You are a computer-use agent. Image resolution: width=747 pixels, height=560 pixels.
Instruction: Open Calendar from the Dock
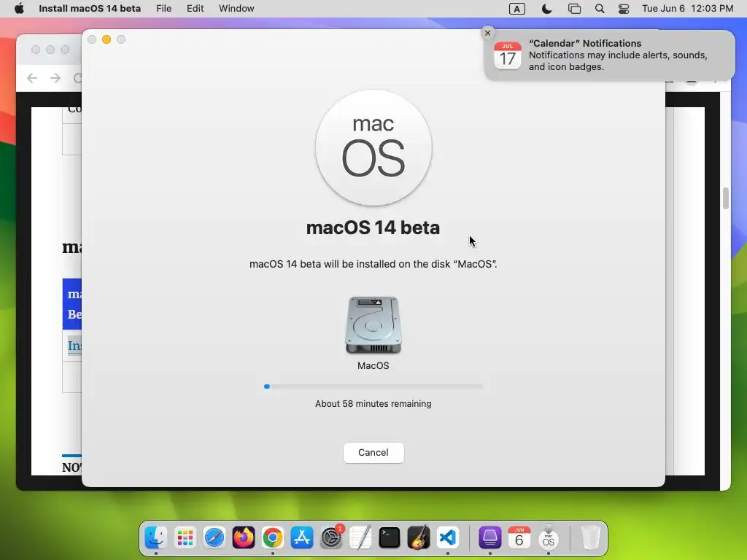519,537
